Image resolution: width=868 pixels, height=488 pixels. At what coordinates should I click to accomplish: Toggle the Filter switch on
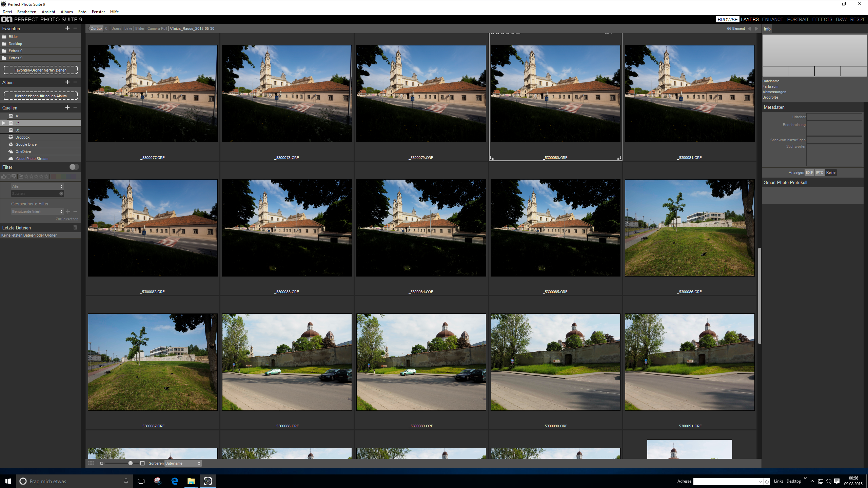(x=74, y=167)
